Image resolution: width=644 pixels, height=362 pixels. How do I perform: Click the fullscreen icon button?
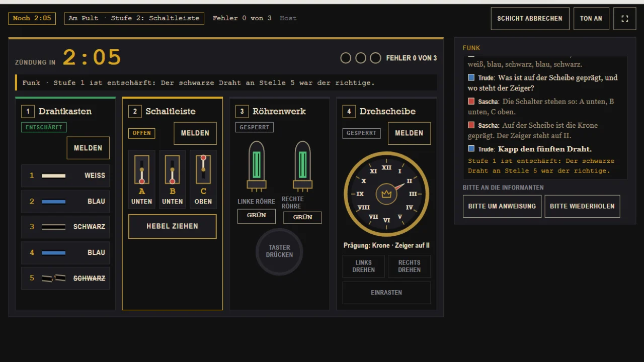click(625, 19)
